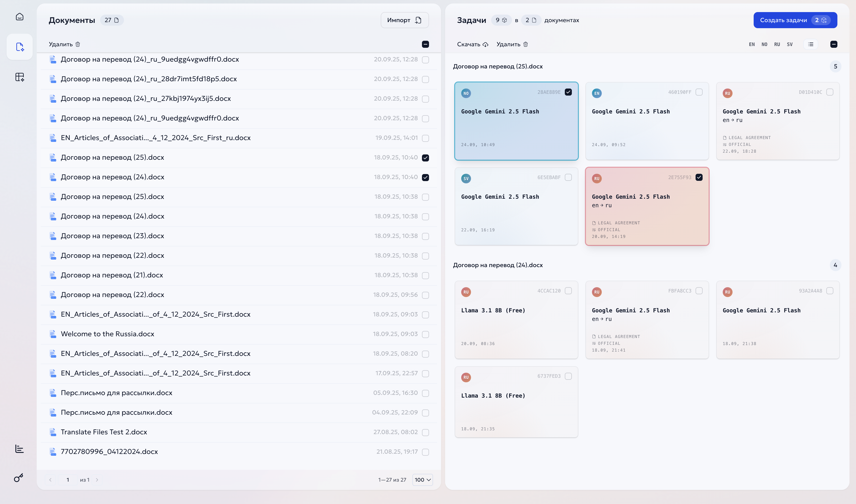Deselect all documents using minus box
Screen dimensions: 856x504
coord(425,44)
